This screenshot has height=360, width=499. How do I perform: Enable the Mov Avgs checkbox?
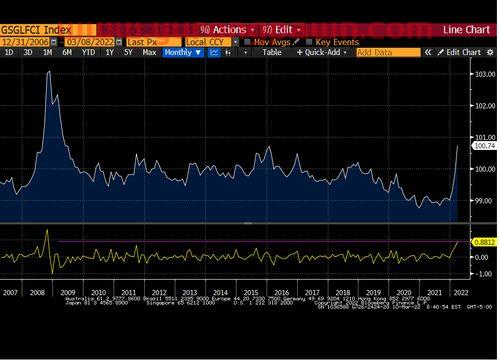click(x=247, y=42)
